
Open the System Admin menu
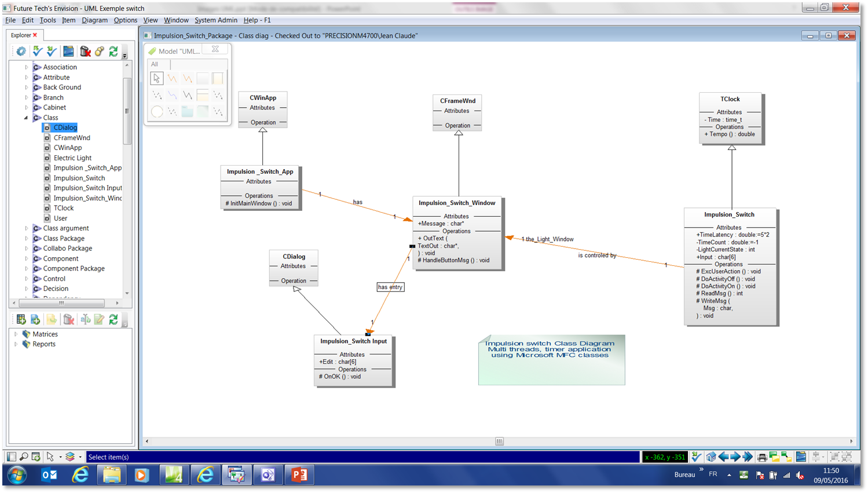(x=215, y=20)
